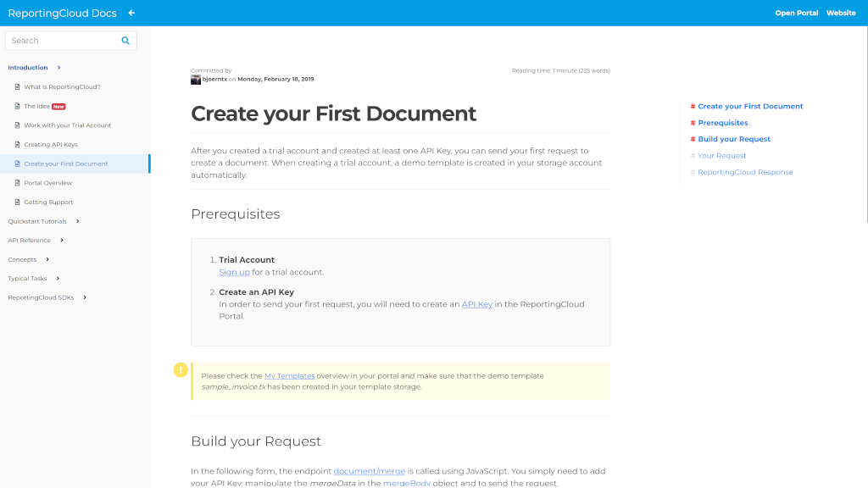Screen dimensions: 868x488
Task: Click inside the Search input field
Action: (x=59, y=40)
